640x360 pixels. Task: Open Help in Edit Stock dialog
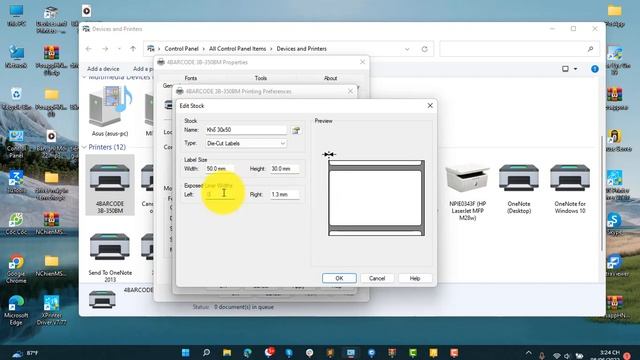pos(415,278)
